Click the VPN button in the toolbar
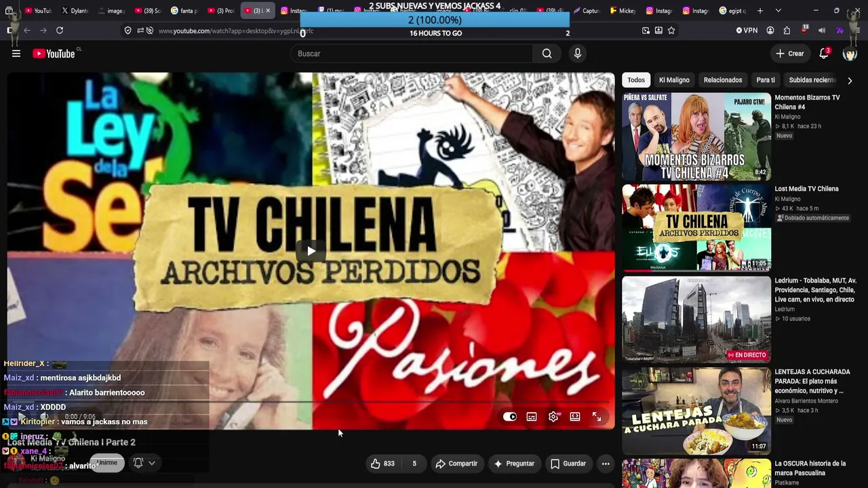Image resolution: width=868 pixels, height=488 pixels. [747, 30]
